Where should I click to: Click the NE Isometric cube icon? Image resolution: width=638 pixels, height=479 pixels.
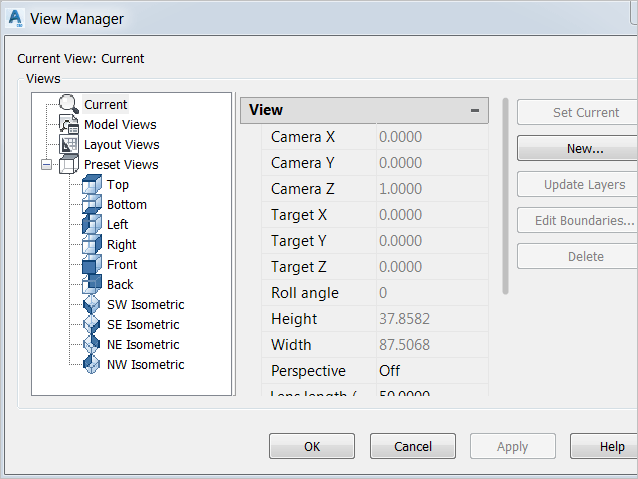coord(92,345)
